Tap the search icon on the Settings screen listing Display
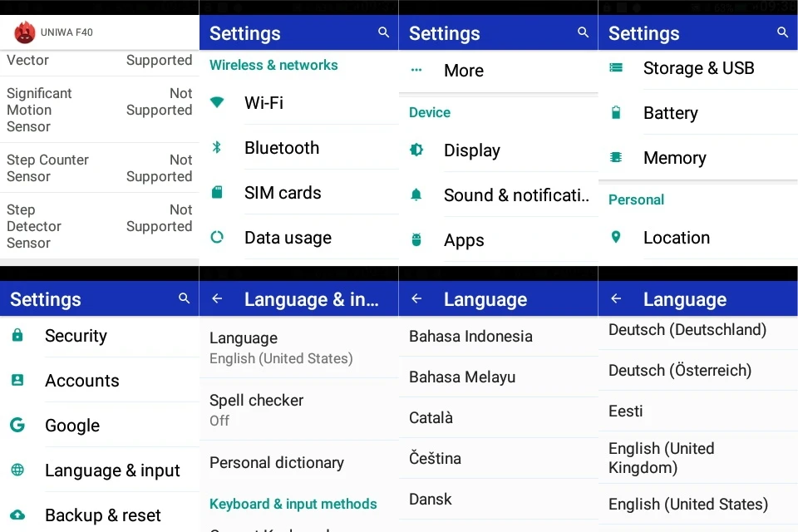Screen dimensions: 798x532 point(584,32)
